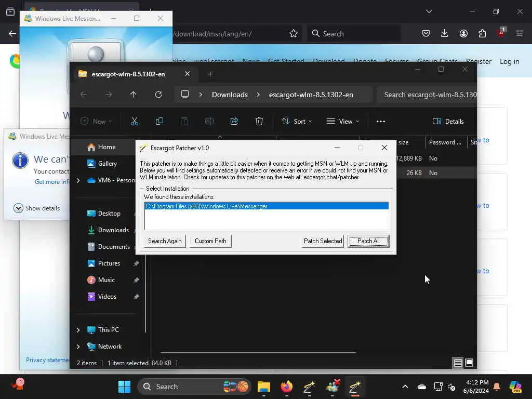Select the escargot-wlm-8.5.1302-en Explorer tab
532x399 pixels.
point(128,74)
